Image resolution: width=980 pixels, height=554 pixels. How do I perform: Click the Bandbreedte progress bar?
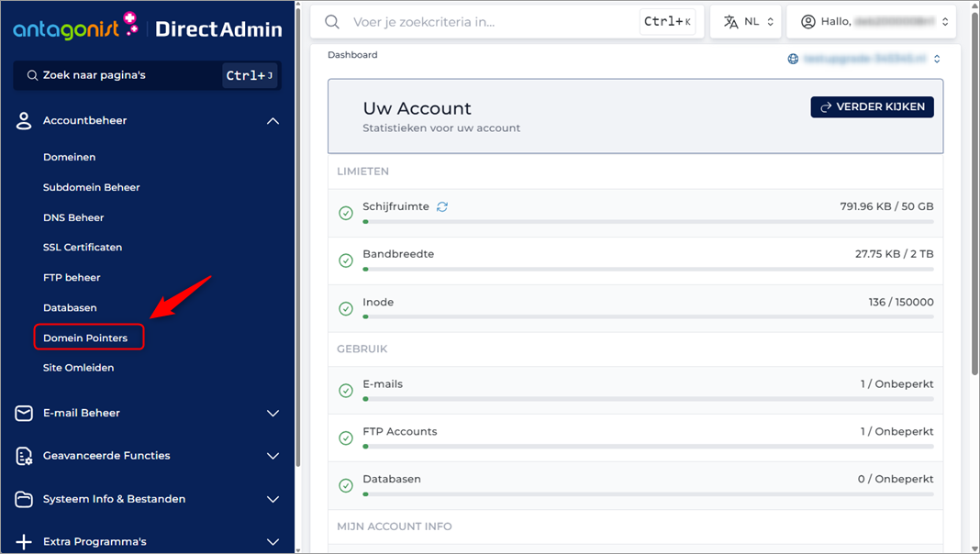[648, 269]
